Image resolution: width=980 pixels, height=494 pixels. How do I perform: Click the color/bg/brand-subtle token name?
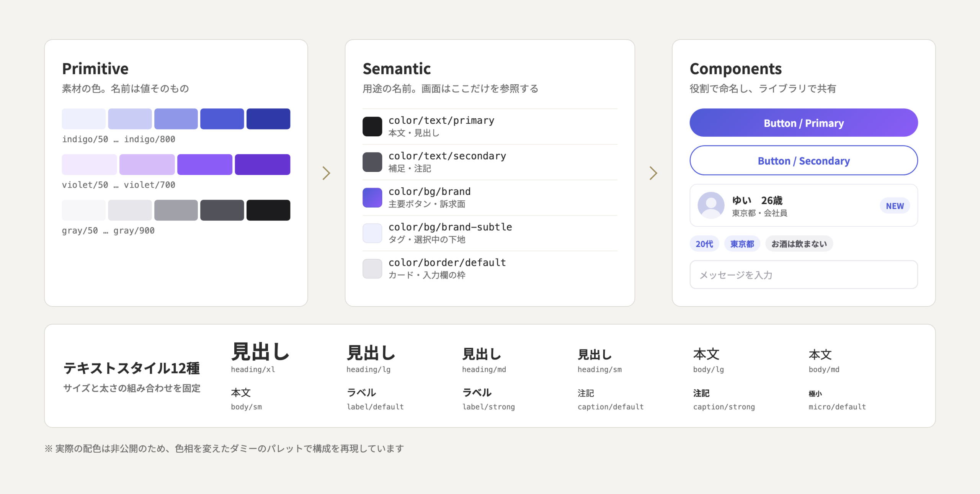click(450, 227)
